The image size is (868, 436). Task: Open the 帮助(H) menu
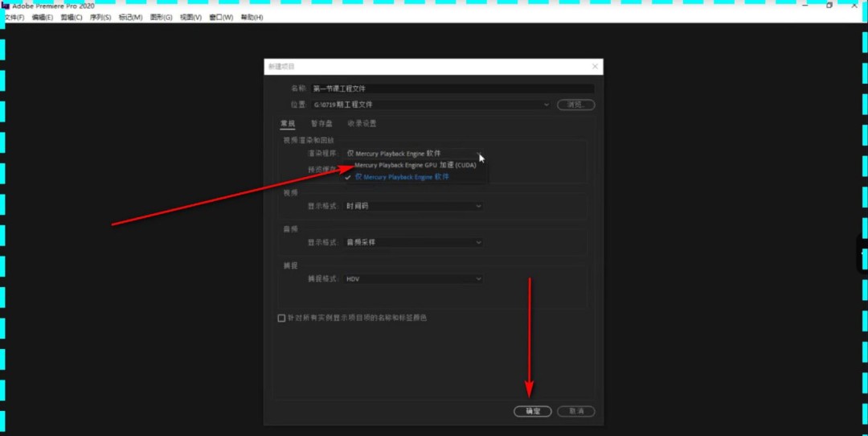(x=252, y=17)
